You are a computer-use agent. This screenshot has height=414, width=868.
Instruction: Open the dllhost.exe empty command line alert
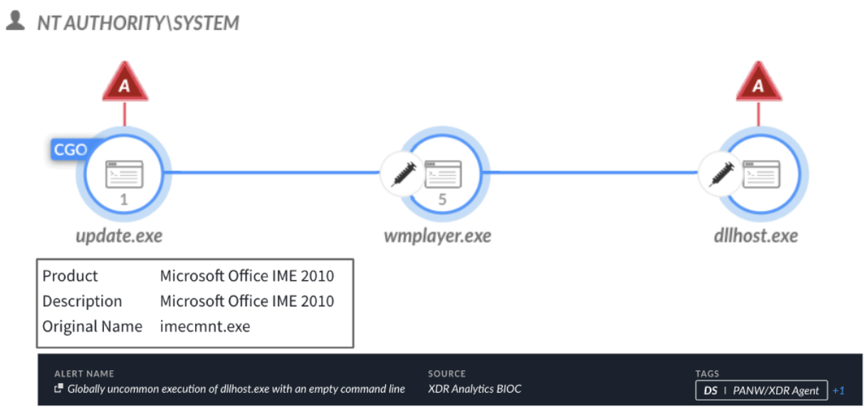[x=236, y=389]
